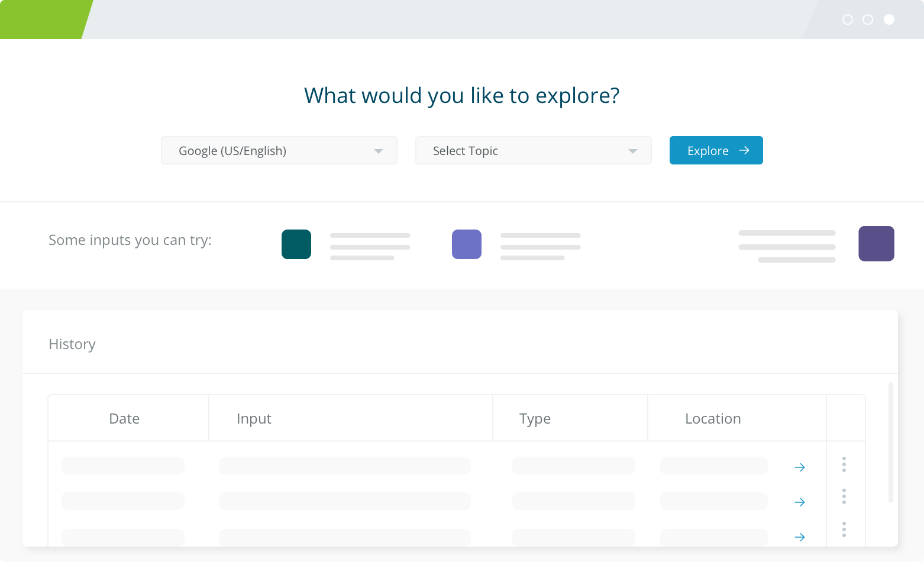The image size is (924, 562).
Task: Open the third history row arrow
Action: [x=800, y=537]
